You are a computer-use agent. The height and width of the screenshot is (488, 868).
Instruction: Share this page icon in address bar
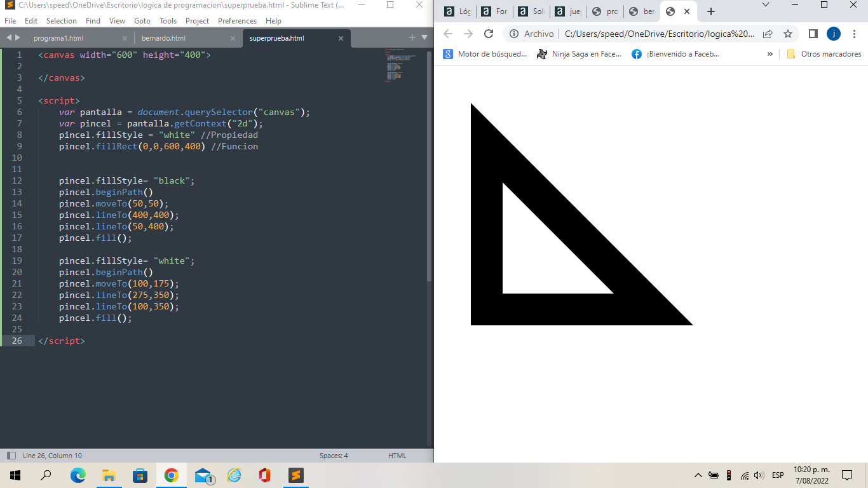click(768, 34)
